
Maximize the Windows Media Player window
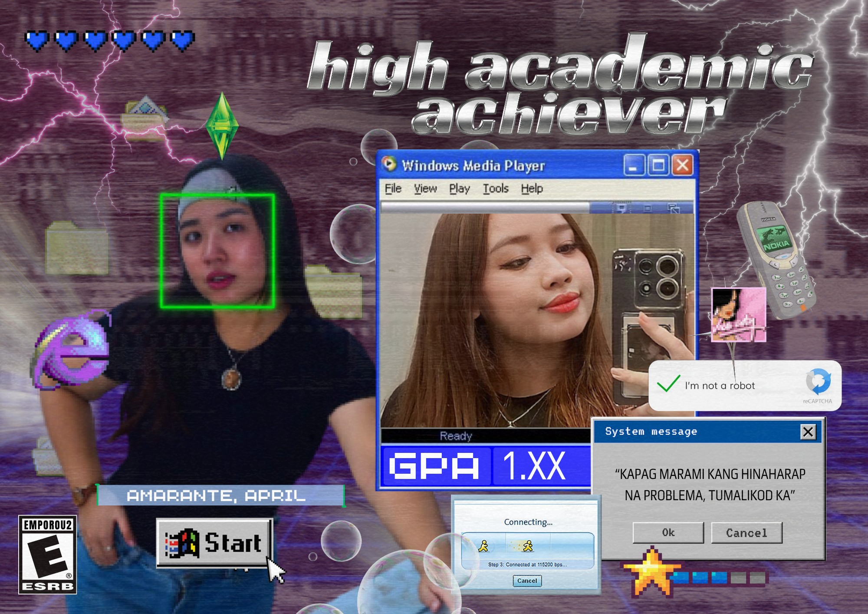point(658,165)
